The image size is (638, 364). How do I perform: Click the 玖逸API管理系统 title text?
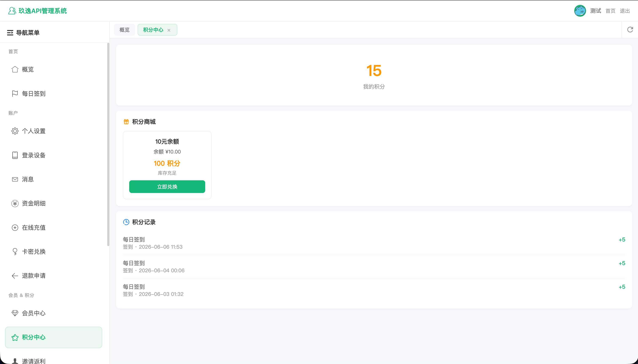click(x=42, y=11)
